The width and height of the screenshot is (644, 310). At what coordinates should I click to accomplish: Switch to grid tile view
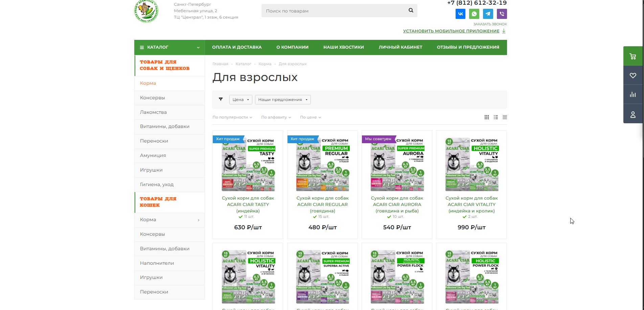tap(487, 117)
